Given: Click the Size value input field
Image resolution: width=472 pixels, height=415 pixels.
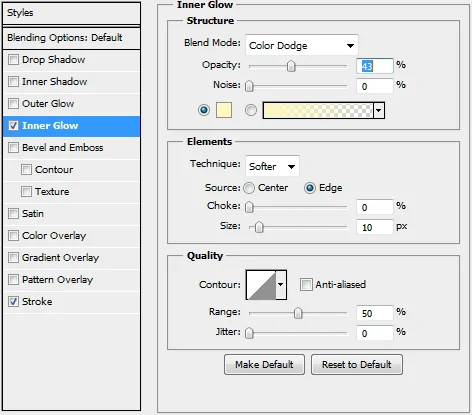Looking at the screenshot, I should [375, 227].
